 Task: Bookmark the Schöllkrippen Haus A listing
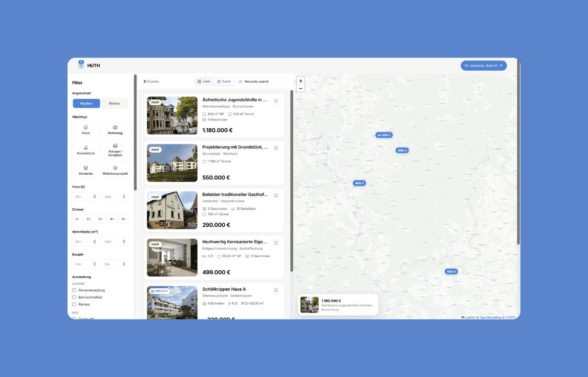276,290
